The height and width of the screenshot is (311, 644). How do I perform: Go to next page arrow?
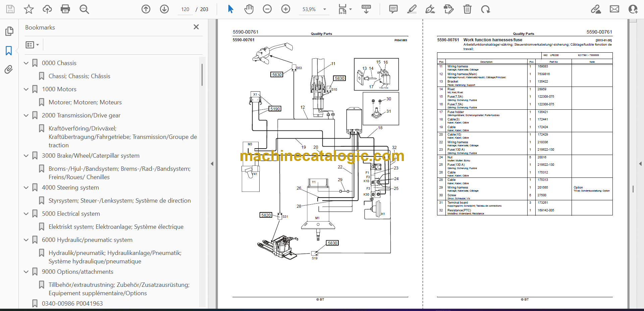pyautogui.click(x=164, y=9)
